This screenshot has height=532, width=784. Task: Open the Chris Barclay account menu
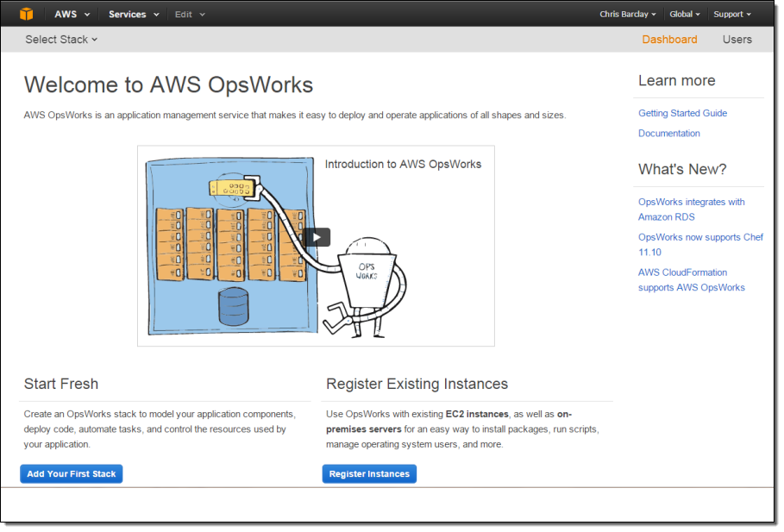(627, 15)
